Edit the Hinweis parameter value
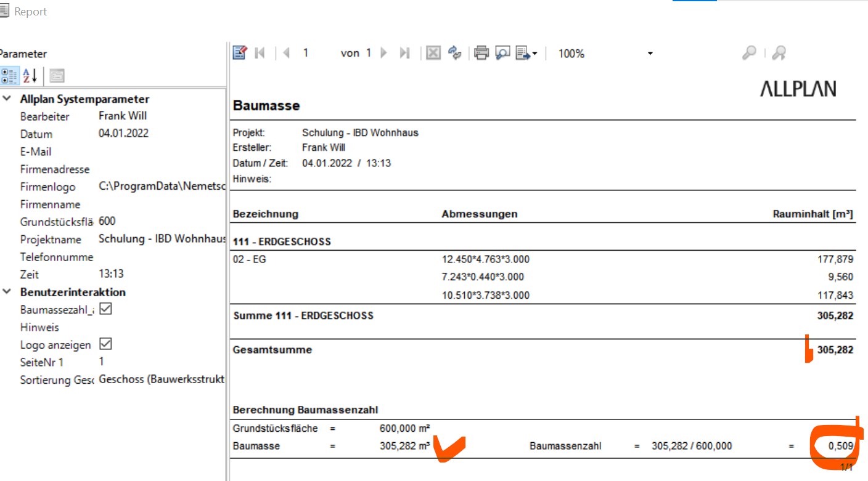This screenshot has height=481, width=868. click(160, 328)
